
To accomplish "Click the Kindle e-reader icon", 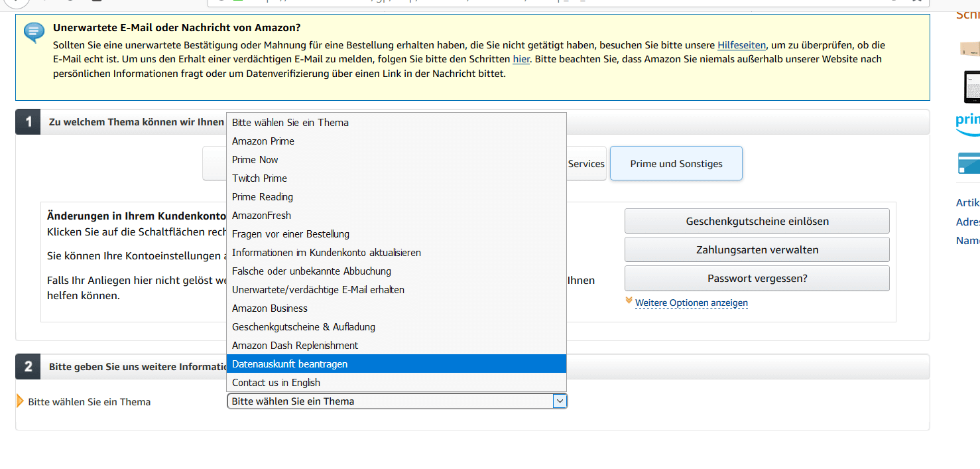I will click(971, 86).
